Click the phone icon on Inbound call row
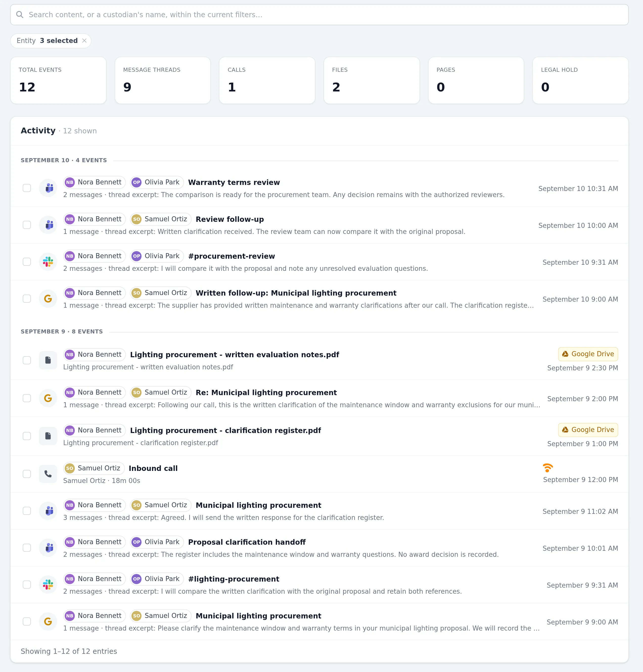The height and width of the screenshot is (672, 643). (48, 474)
